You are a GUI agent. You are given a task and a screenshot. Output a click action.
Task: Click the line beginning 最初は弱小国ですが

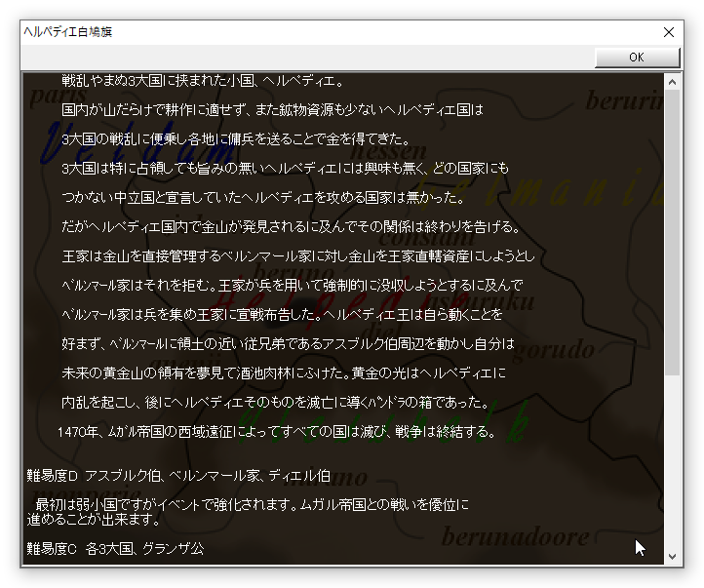pos(253,504)
